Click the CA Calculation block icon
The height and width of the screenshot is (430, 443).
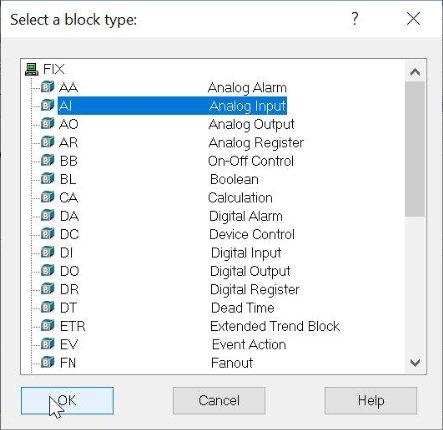[47, 197]
